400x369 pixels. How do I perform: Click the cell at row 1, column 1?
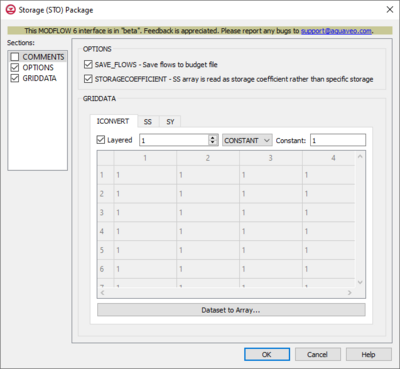[145, 175]
